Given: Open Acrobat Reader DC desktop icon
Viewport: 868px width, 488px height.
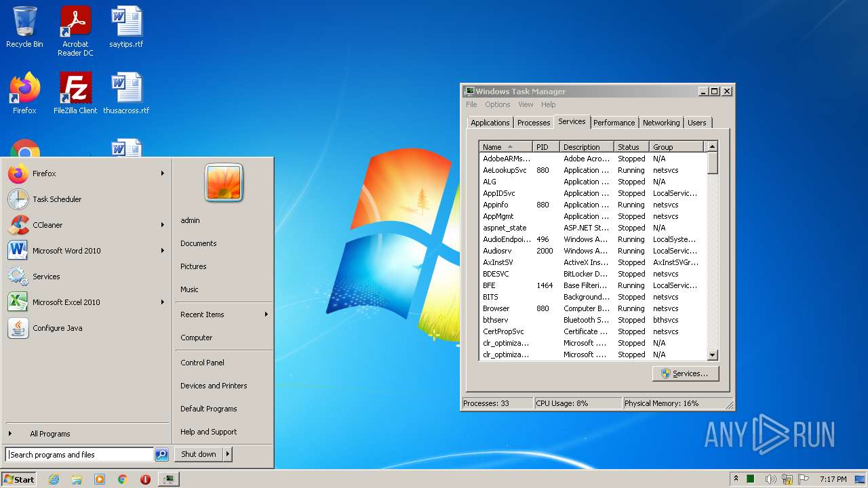Looking at the screenshot, I should (x=75, y=31).
